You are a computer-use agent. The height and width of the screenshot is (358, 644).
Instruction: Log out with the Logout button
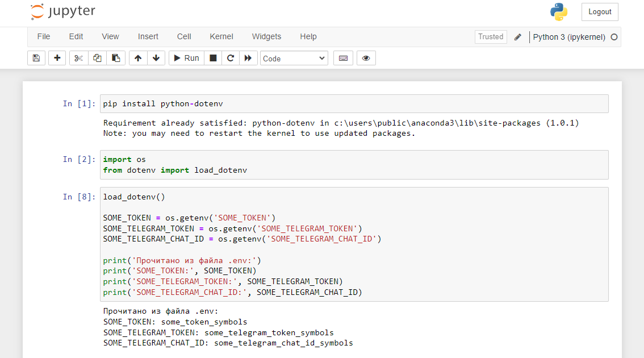point(600,12)
